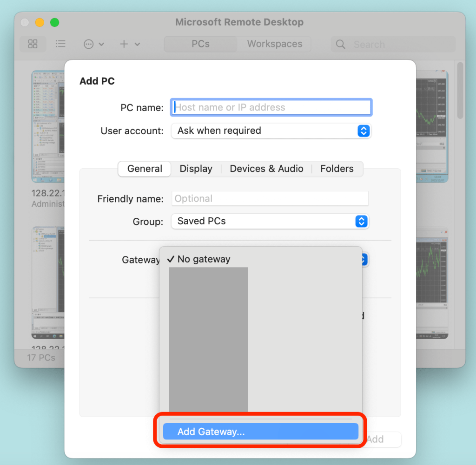Click the PC name input field
Image resolution: width=476 pixels, height=465 pixels.
tap(271, 107)
